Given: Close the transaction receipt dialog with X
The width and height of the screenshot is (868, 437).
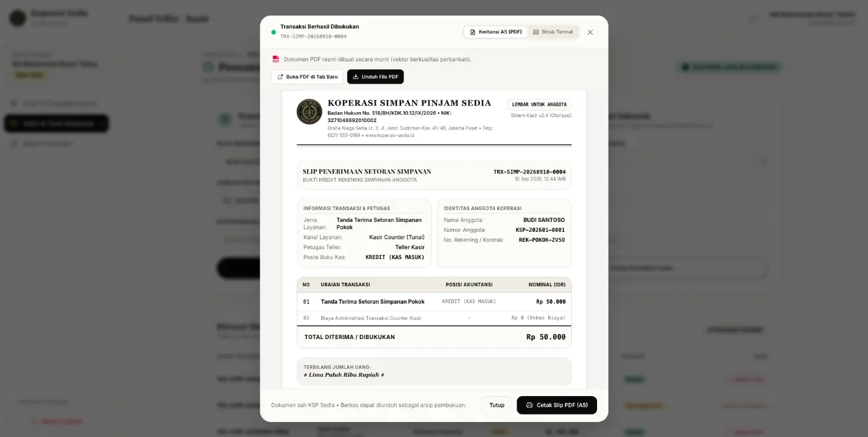Looking at the screenshot, I should 590,32.
